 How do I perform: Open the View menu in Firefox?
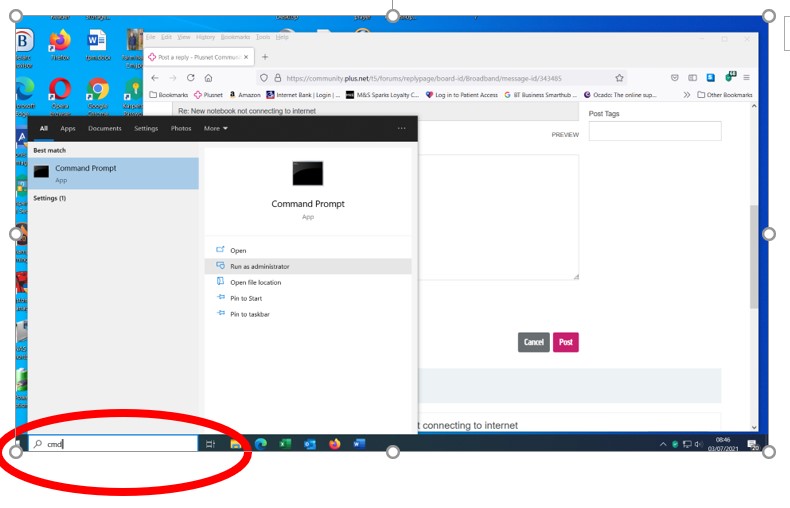[x=184, y=37]
